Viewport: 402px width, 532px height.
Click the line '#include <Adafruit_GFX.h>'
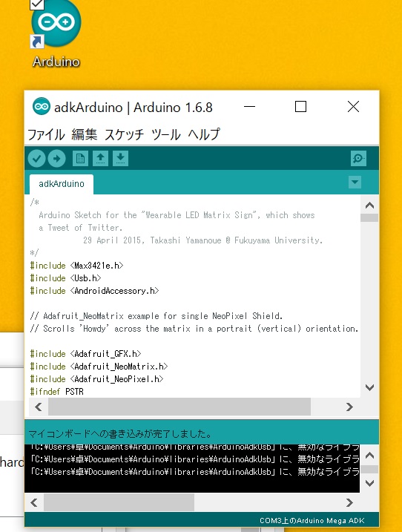(85, 354)
